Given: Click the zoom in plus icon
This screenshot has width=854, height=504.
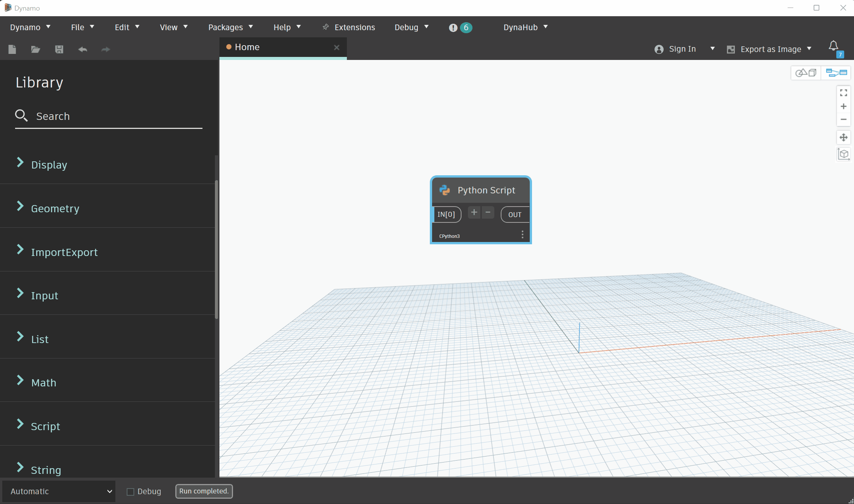Looking at the screenshot, I should click(x=843, y=106).
